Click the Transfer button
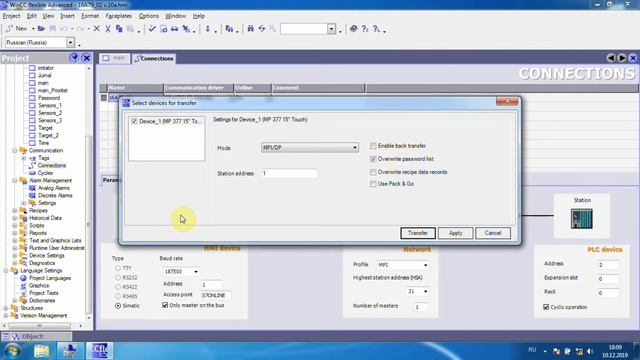The width and height of the screenshot is (640, 360). click(418, 233)
